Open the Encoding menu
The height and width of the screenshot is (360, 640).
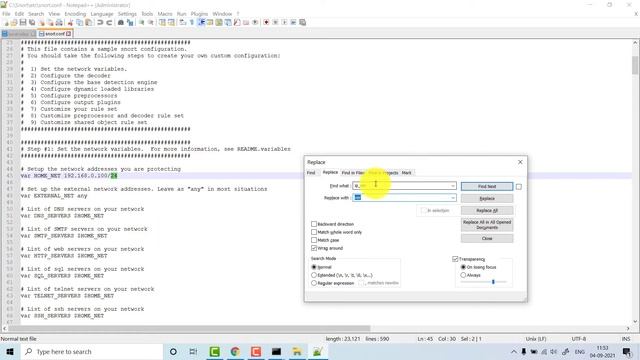pyautogui.click(x=75, y=14)
